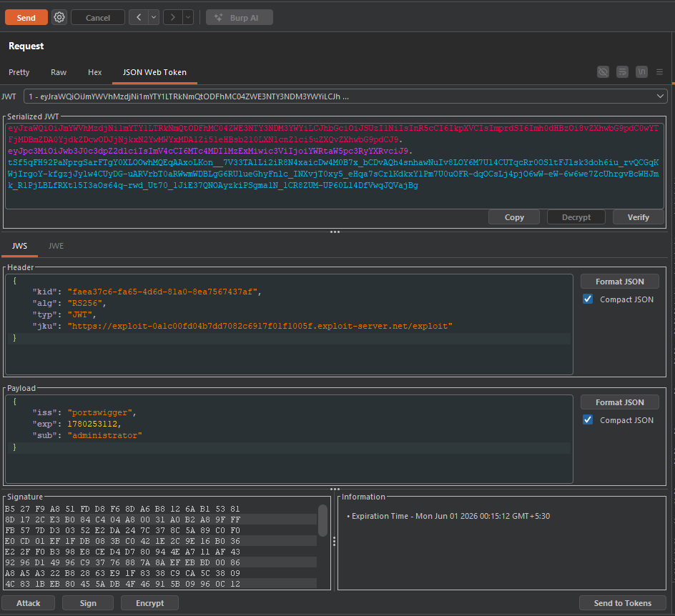
Task: Click the "portswigger" iss value
Action: click(99, 412)
